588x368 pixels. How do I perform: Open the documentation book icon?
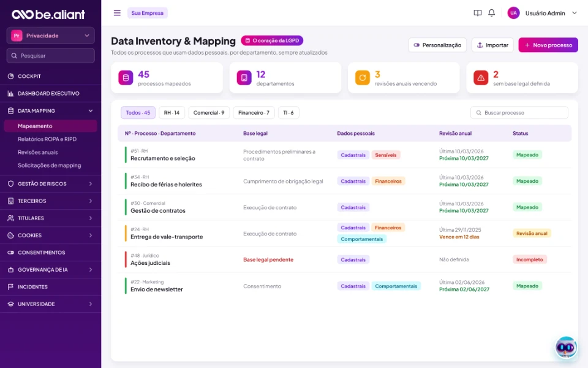[x=477, y=13]
